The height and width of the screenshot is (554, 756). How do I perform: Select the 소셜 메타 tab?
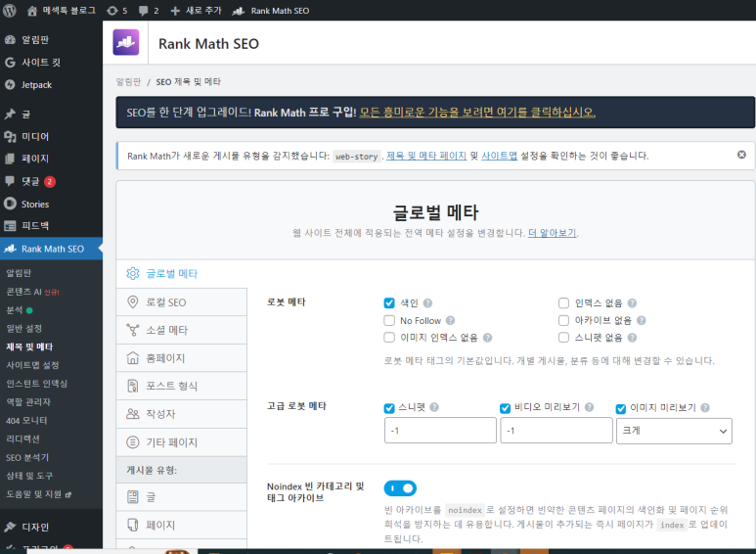[x=181, y=330]
